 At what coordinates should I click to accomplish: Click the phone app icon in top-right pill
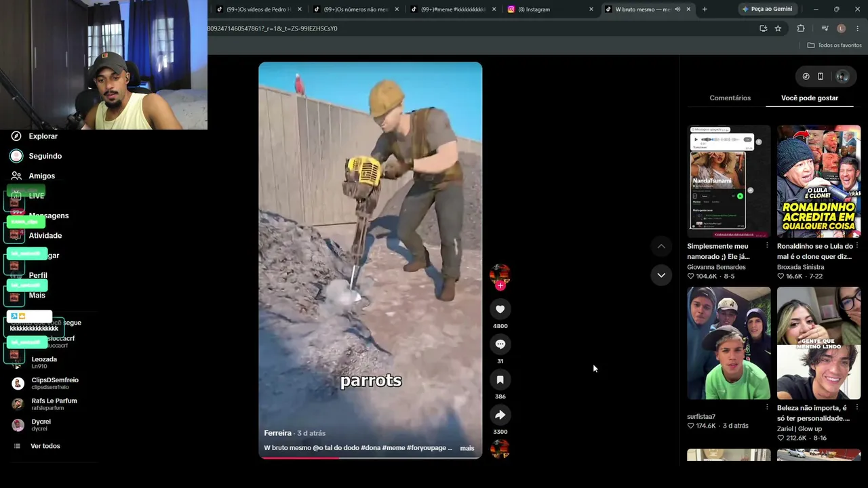[821, 77]
